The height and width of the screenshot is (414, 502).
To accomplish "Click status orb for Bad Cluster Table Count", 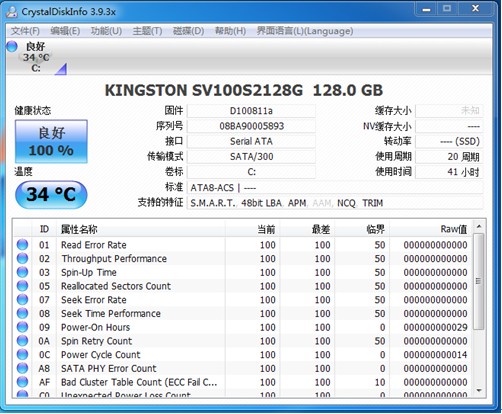I will [22, 382].
